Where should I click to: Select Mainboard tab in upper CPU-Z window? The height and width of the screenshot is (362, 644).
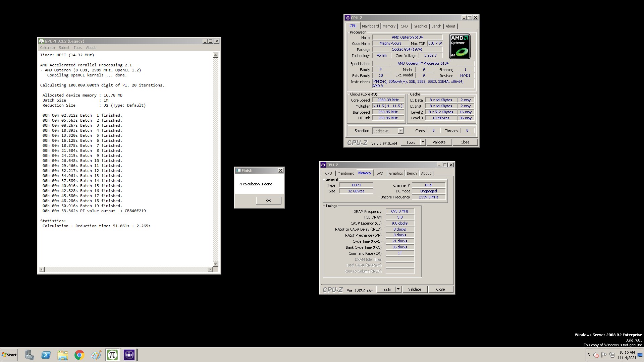click(x=370, y=26)
